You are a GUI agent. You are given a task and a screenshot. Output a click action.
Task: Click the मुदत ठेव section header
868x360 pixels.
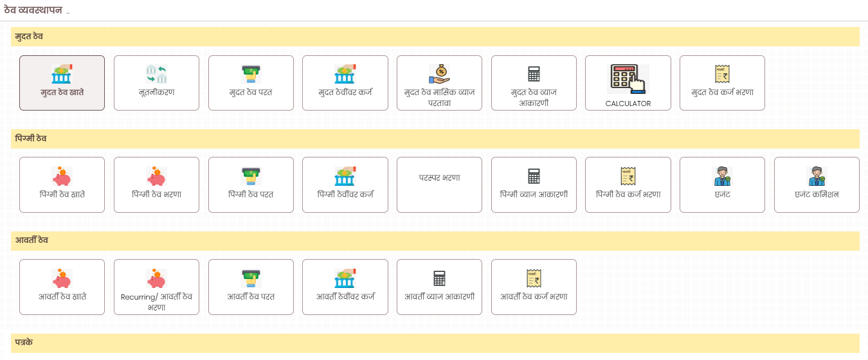(30, 37)
